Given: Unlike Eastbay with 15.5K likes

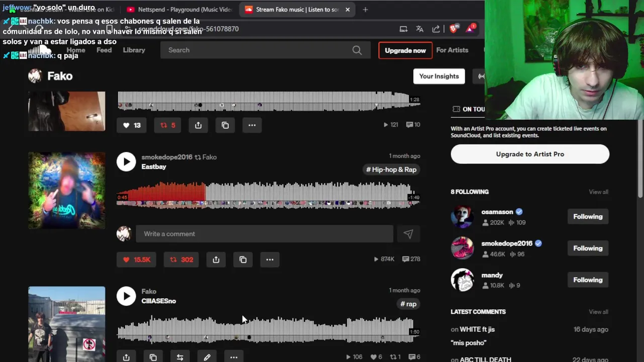Looking at the screenshot, I should (x=136, y=259).
